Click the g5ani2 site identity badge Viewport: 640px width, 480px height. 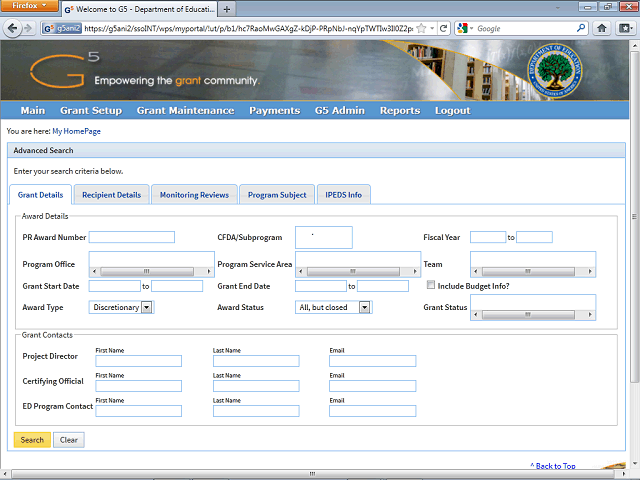pyautogui.click(x=63, y=28)
